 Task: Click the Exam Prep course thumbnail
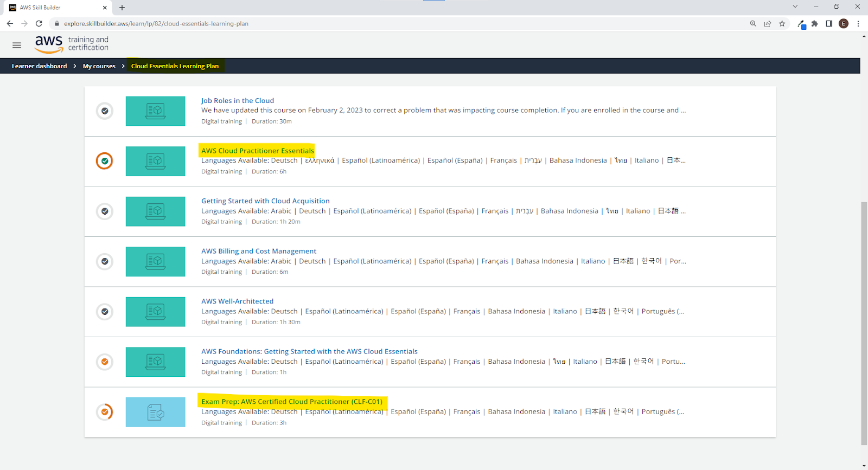click(155, 412)
